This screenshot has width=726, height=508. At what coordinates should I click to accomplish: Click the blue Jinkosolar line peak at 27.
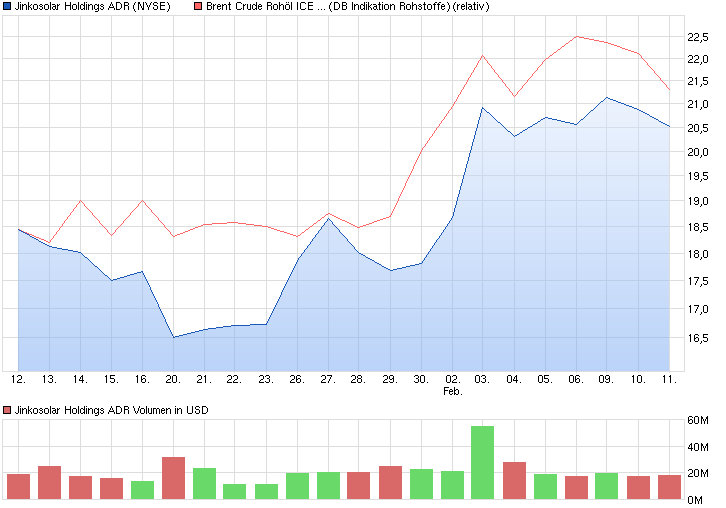click(328, 219)
